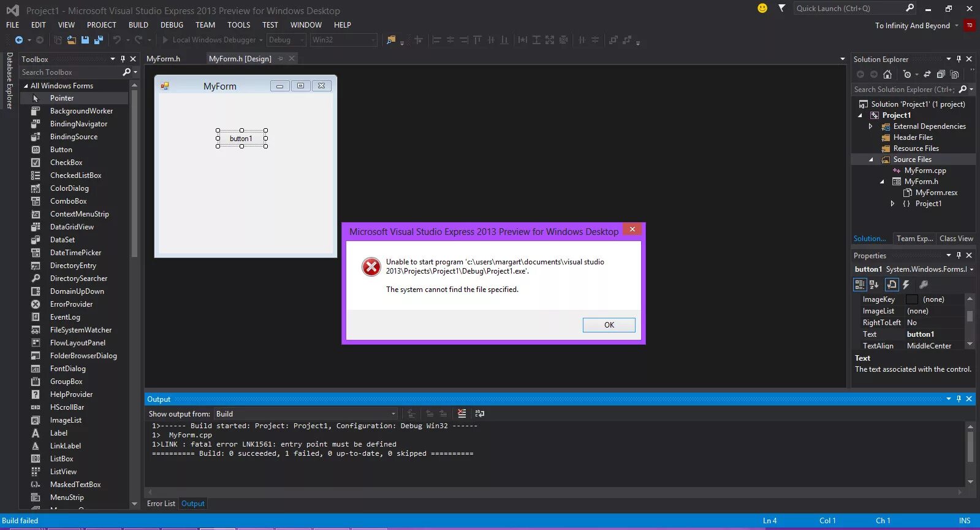Click the notifications filter flag icon
The height and width of the screenshot is (530, 980).
781,8
